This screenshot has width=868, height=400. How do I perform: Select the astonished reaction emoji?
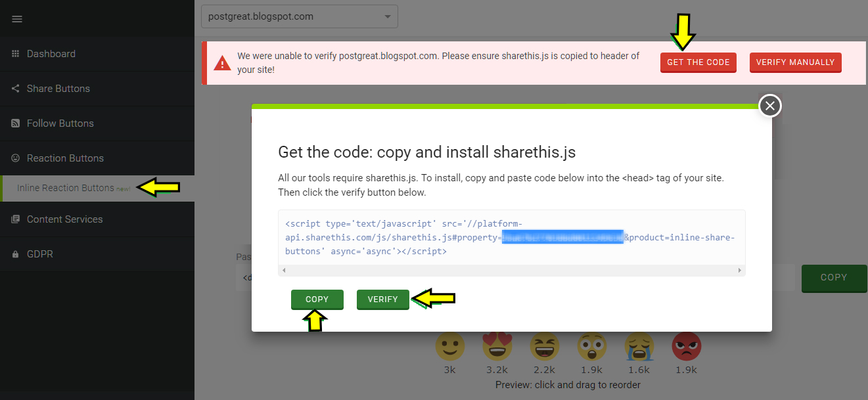(x=591, y=345)
